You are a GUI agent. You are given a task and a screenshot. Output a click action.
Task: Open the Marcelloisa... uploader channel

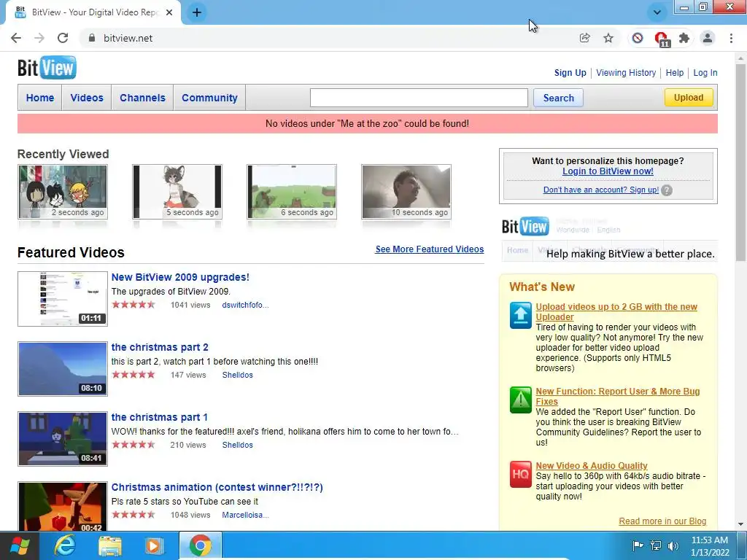[245, 515]
